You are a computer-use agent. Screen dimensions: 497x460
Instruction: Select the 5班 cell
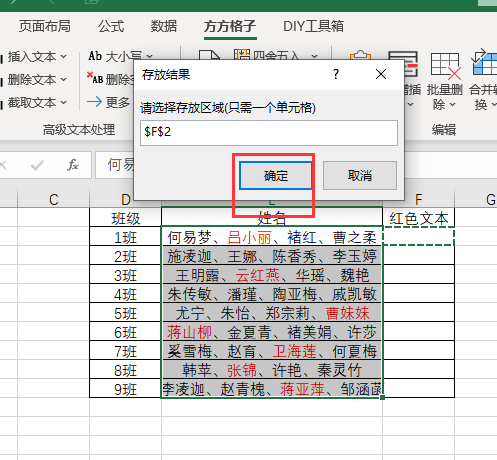[125, 313]
